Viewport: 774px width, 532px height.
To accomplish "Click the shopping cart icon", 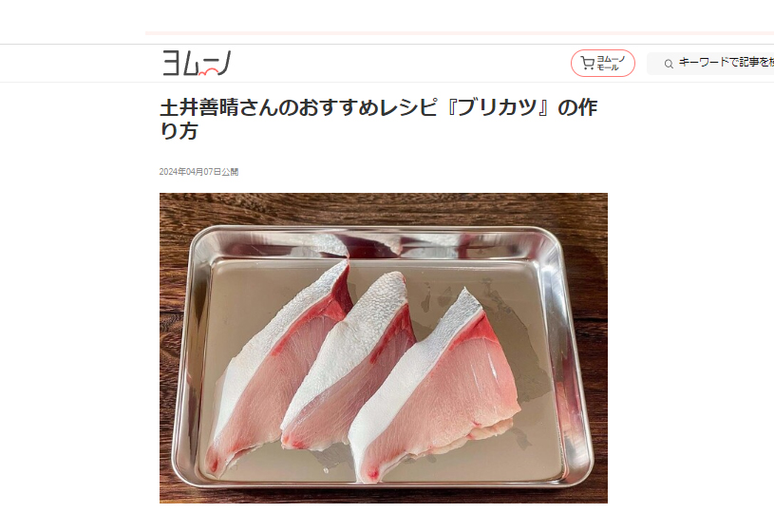I will 587,64.
